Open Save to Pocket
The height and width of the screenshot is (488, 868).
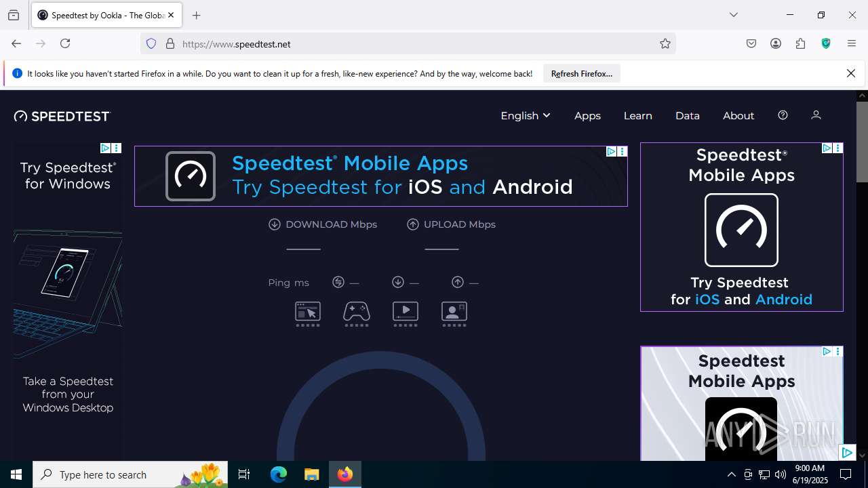click(x=751, y=43)
